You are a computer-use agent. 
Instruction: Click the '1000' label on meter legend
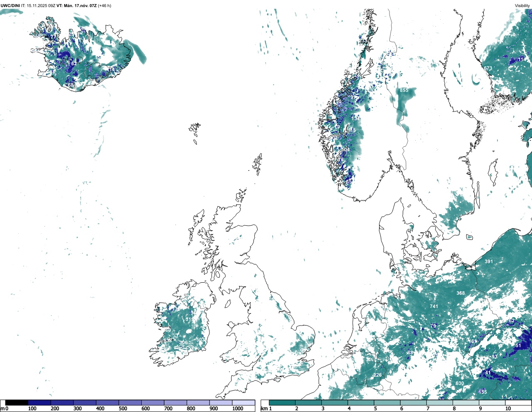[x=238, y=409]
